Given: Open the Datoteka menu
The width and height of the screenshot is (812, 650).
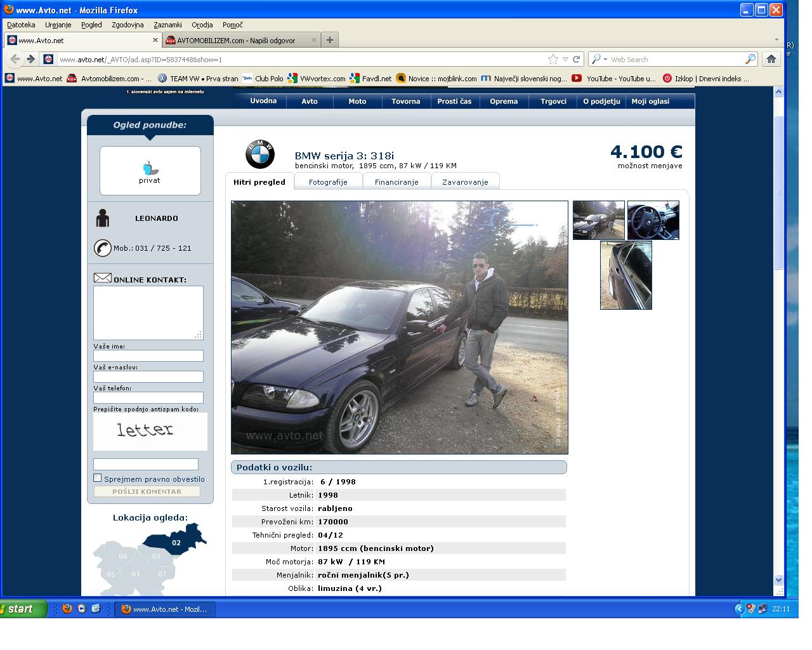Looking at the screenshot, I should (21, 25).
